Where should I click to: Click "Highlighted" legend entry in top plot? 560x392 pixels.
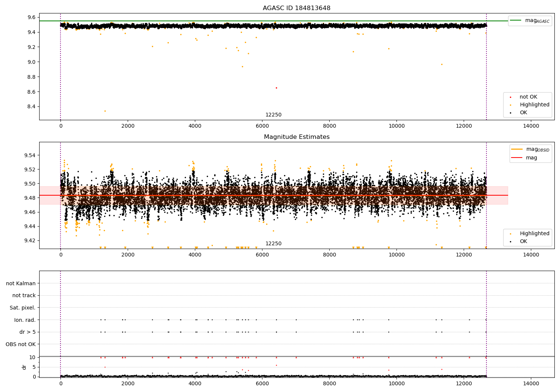point(534,105)
